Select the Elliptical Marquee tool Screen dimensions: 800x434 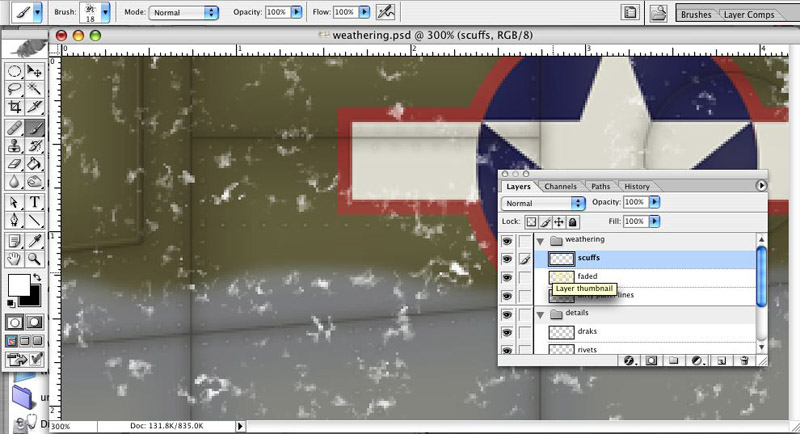click(x=14, y=71)
